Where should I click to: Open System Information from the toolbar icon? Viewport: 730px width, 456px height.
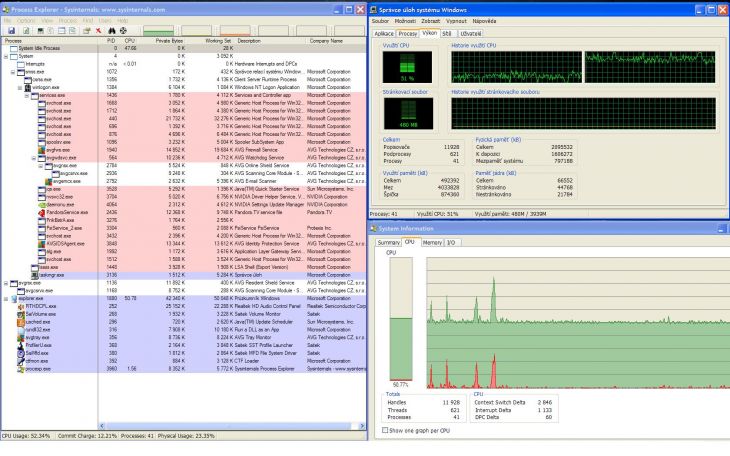(x=41, y=31)
